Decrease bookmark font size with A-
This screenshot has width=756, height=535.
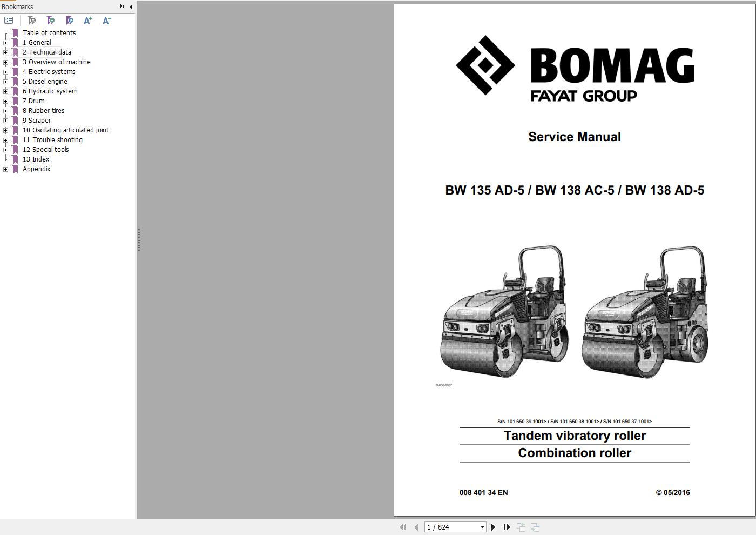(x=107, y=21)
